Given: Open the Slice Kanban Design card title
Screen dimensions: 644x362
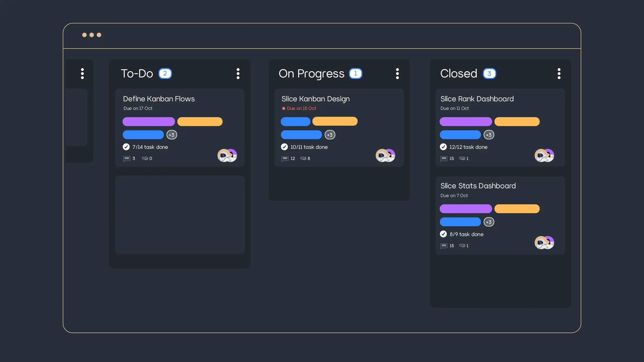Looking at the screenshot, I should pyautogui.click(x=315, y=99).
